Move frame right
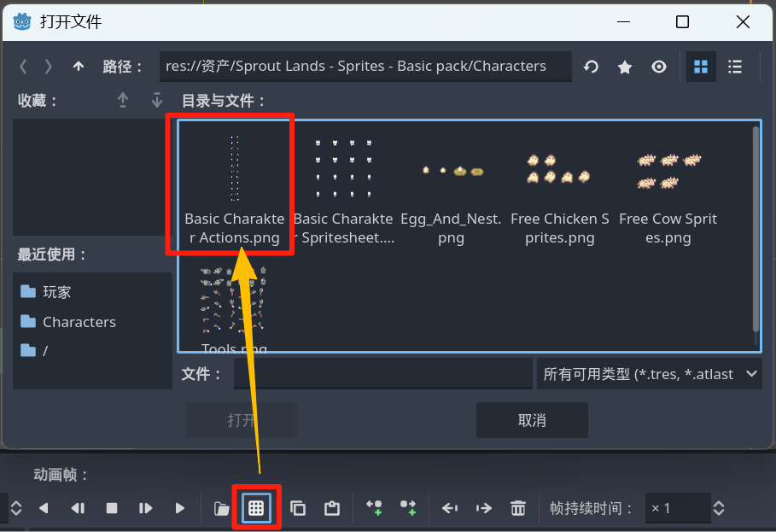The height and width of the screenshot is (532, 776). pos(483,508)
